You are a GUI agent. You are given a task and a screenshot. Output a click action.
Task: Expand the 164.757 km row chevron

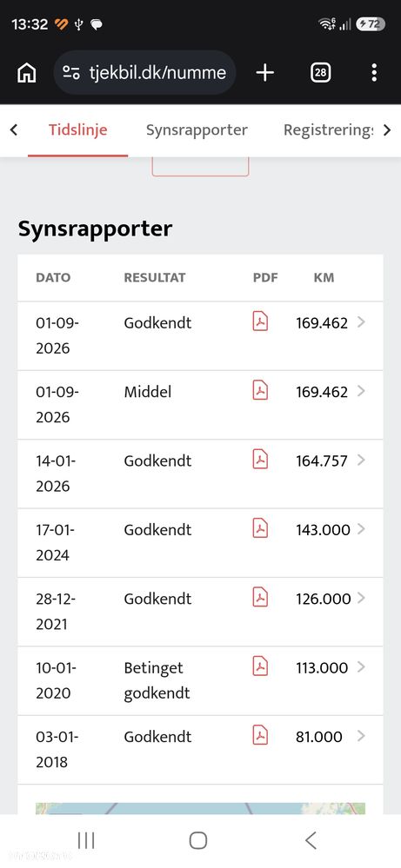(x=361, y=460)
